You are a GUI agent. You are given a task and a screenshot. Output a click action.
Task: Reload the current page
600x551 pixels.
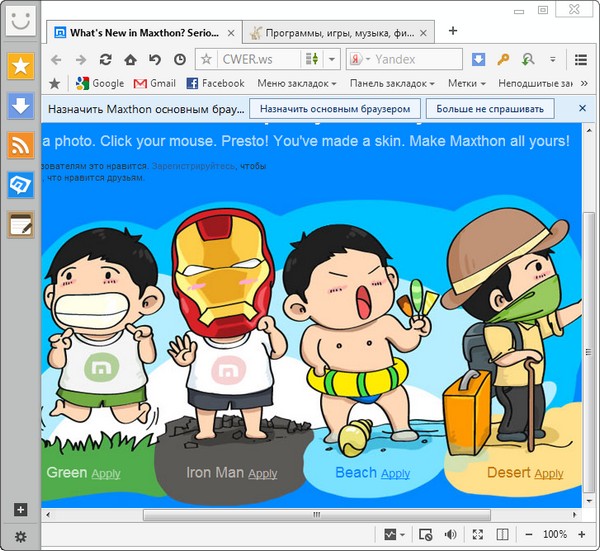(x=106, y=60)
